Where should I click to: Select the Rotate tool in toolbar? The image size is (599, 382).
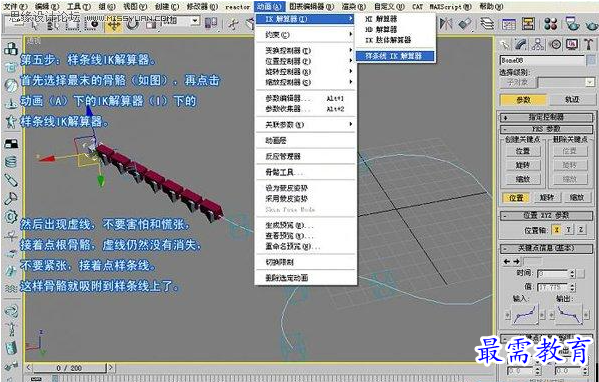(132, 24)
